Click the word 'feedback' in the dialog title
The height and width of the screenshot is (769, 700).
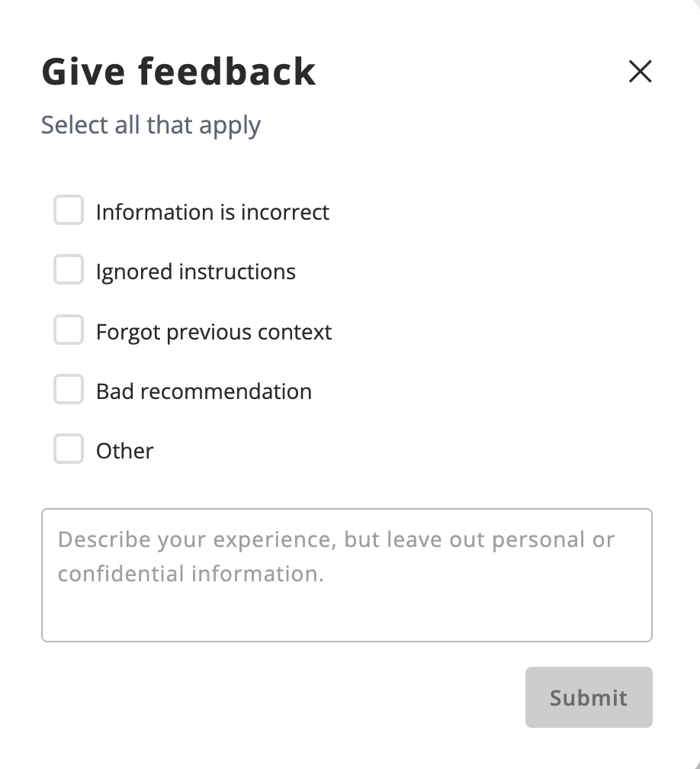[226, 72]
